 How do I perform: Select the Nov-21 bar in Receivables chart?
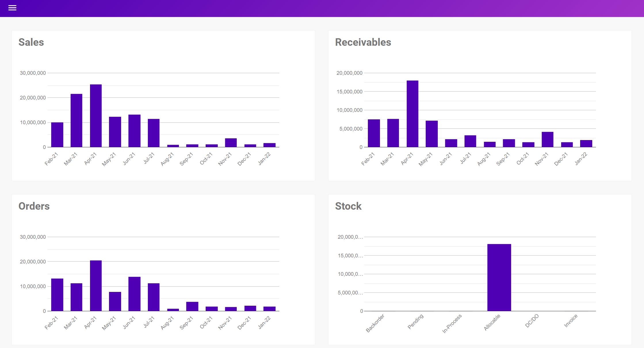coord(548,139)
